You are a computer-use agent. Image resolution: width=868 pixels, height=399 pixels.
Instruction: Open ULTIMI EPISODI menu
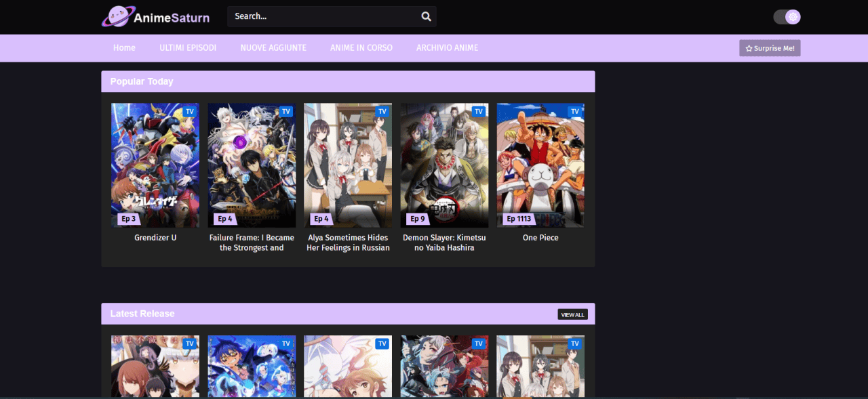pos(188,48)
